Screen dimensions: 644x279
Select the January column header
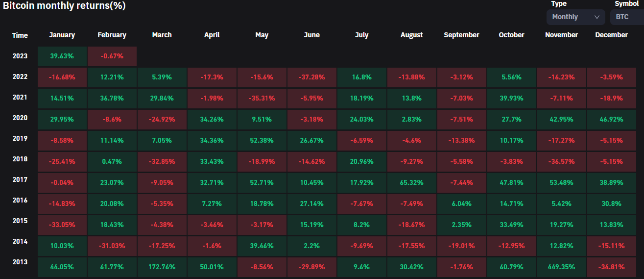click(x=62, y=35)
